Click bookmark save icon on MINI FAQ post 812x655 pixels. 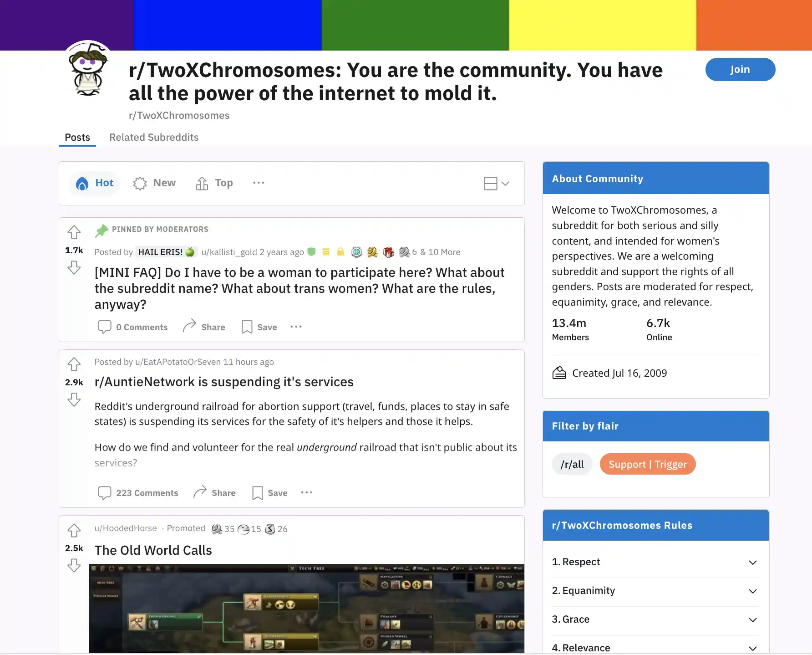pyautogui.click(x=247, y=327)
